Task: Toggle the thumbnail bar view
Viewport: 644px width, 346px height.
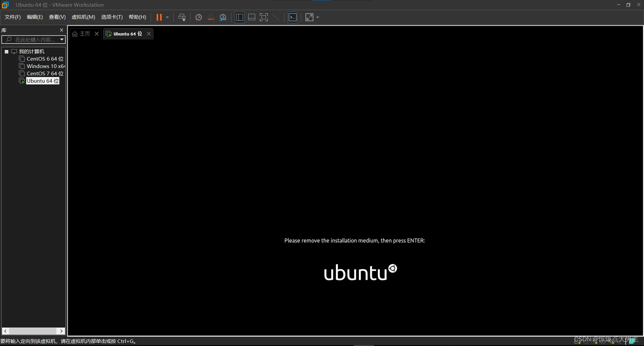Action: 252,17
